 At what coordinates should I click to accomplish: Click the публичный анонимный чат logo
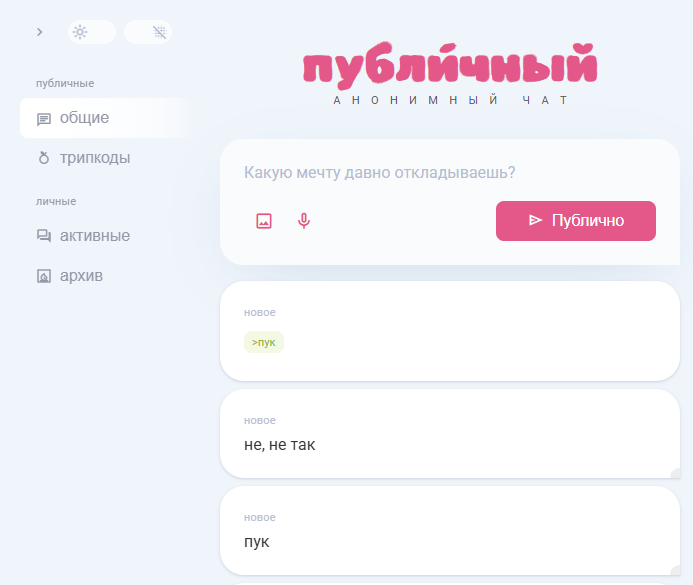pos(450,74)
